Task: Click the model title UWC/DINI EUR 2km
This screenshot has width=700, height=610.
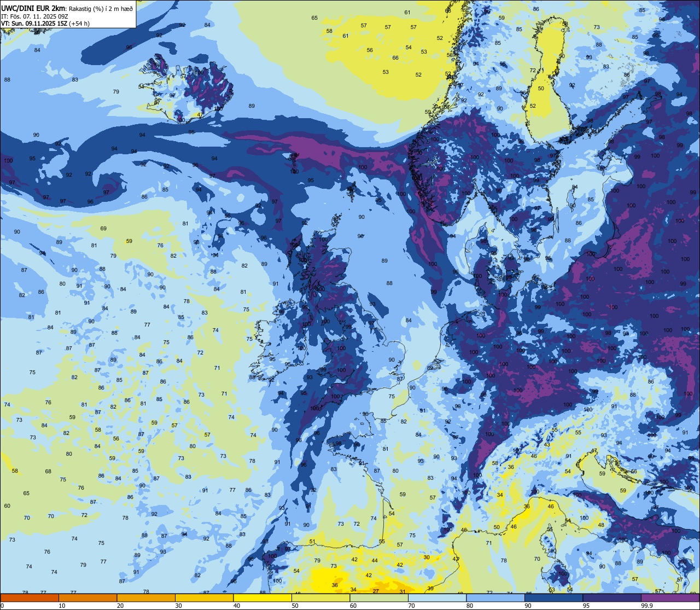Action: coord(34,8)
